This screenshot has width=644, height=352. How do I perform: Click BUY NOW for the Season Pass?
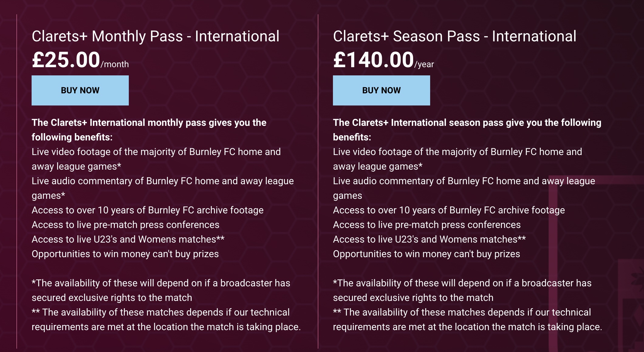[381, 90]
